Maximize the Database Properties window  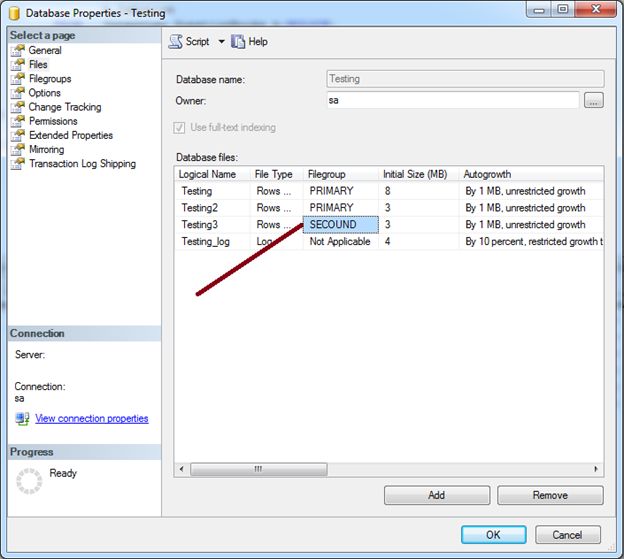(563, 9)
